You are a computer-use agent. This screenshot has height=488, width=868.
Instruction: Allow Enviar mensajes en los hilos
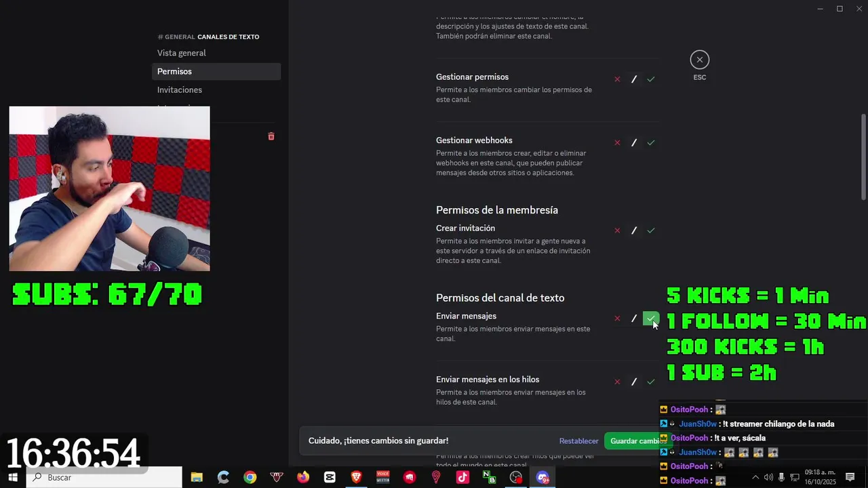pos(651,382)
